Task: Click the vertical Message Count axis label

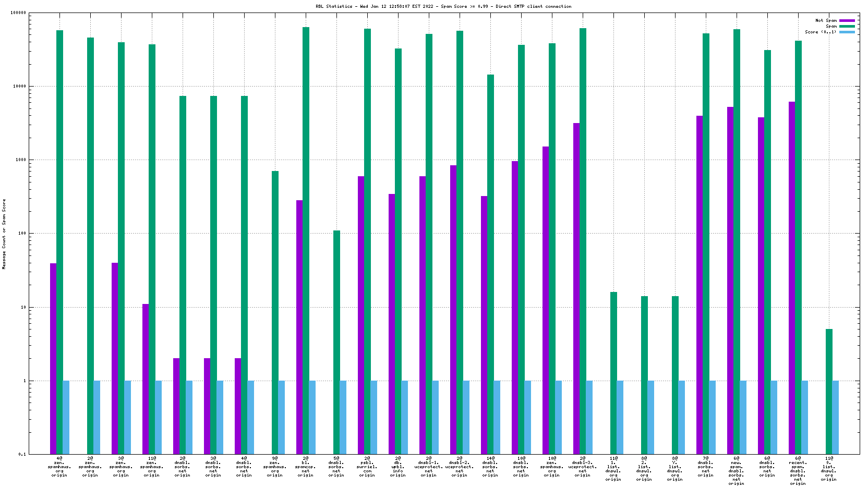Action: coord(4,234)
